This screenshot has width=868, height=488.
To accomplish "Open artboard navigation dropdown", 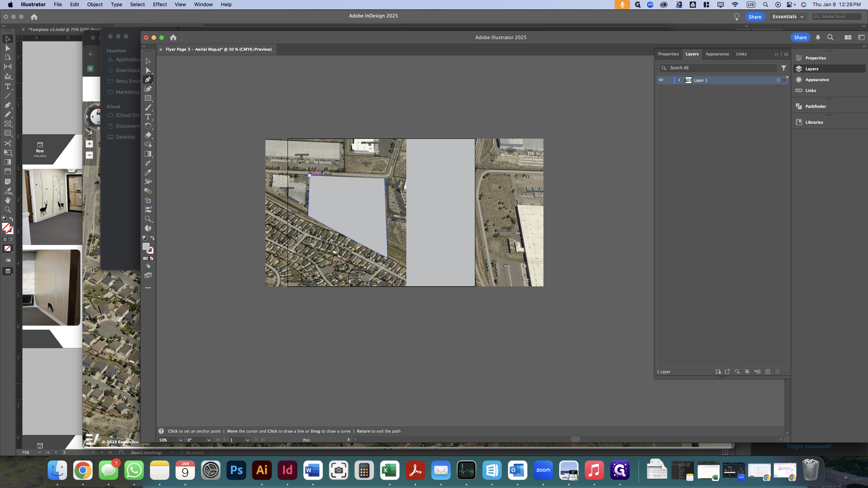I will [x=248, y=440].
